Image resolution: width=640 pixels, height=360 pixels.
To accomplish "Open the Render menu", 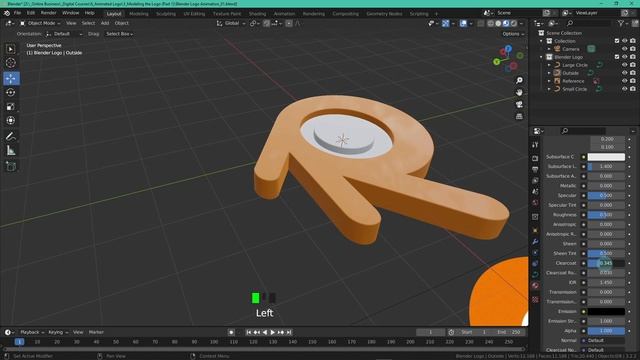I will (48, 13).
